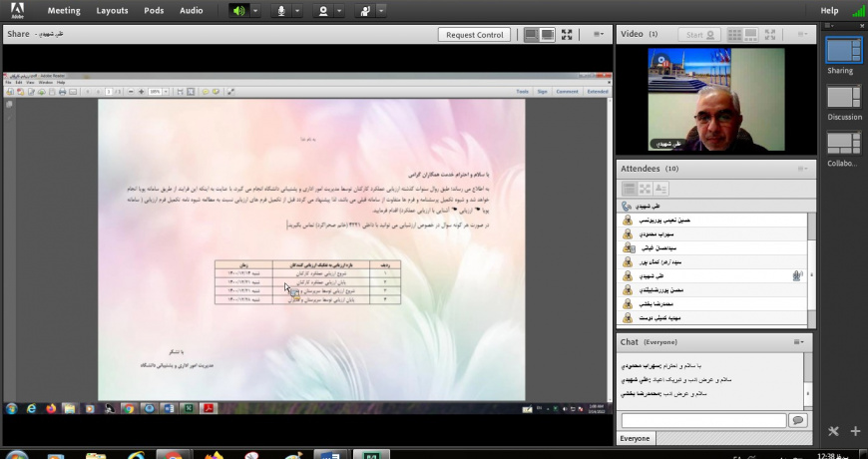This screenshot has width=868, height=459.
Task: Open Sign pane in shared Adobe Reader
Action: point(543,92)
